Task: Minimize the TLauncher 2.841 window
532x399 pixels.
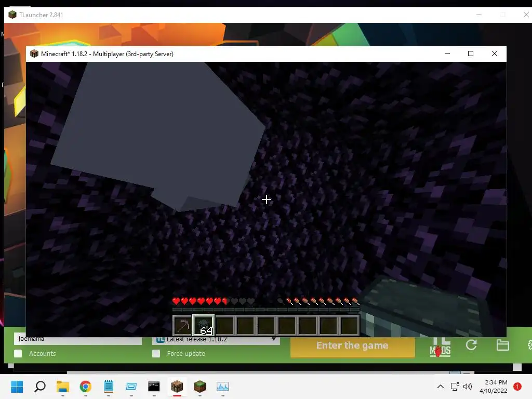Action: pyautogui.click(x=478, y=15)
